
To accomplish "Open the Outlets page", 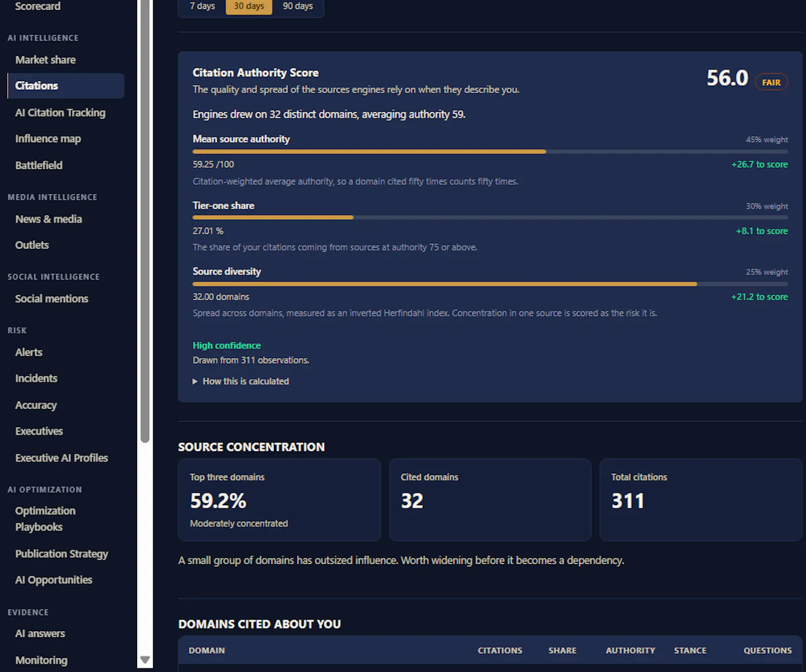I will click(32, 245).
